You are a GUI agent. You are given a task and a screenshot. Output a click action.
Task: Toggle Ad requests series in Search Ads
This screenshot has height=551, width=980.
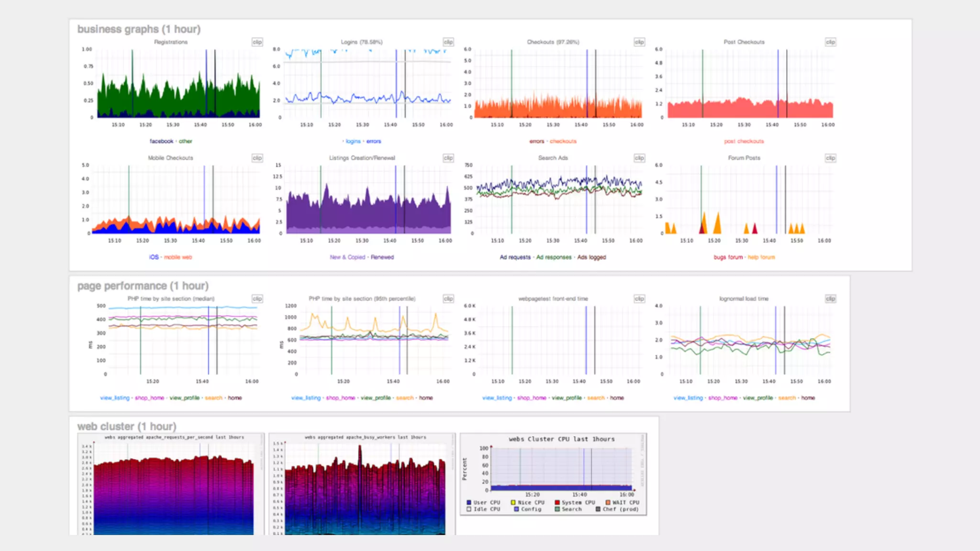pos(515,257)
